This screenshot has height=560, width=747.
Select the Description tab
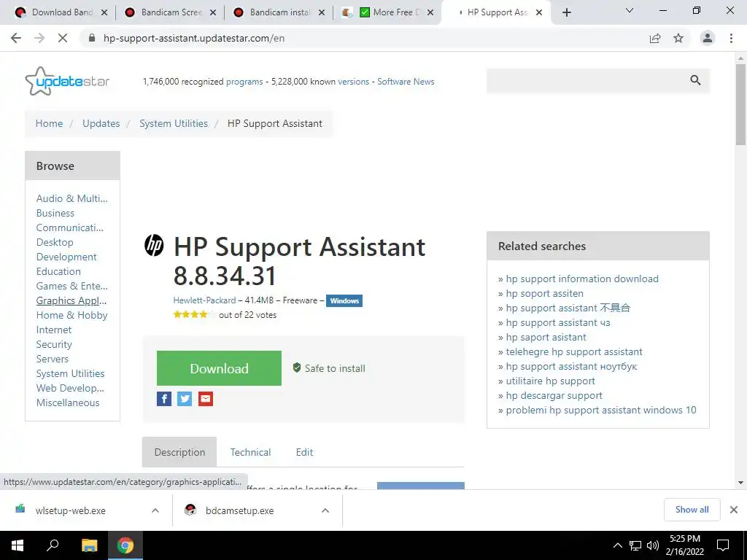coord(179,452)
